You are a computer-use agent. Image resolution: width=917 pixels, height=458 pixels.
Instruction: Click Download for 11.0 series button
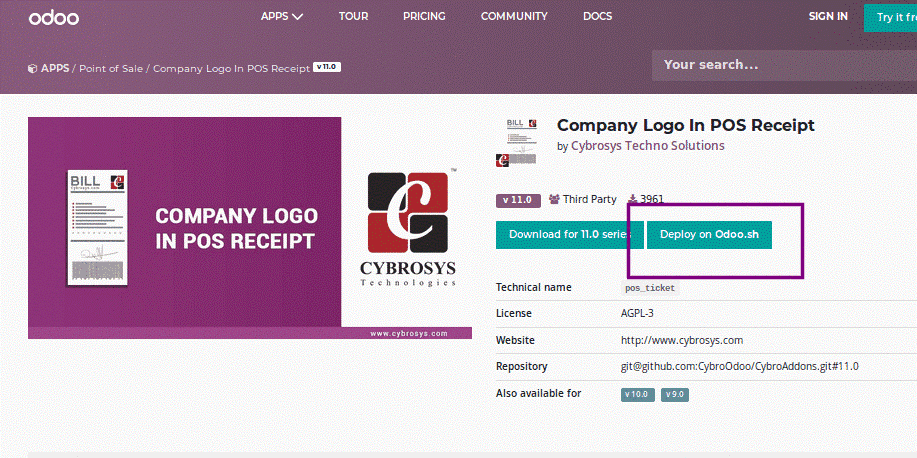570,235
